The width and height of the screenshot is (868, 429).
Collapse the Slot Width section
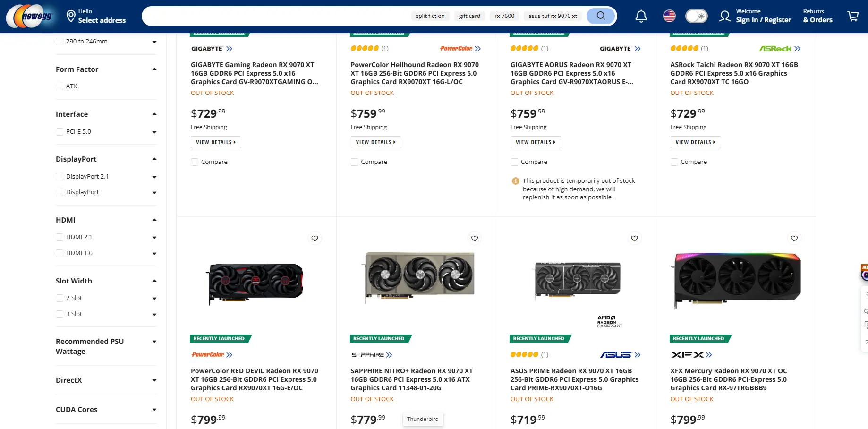coord(154,281)
